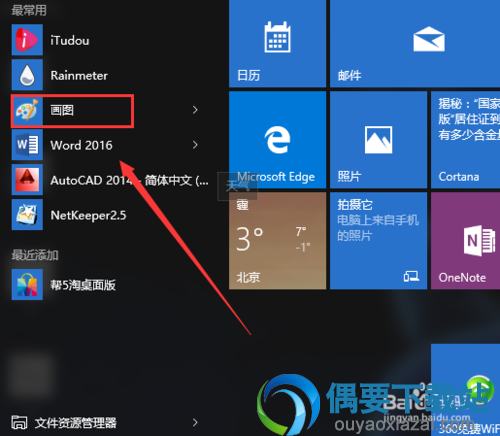Open the 邮件 mail tile

click(415, 44)
